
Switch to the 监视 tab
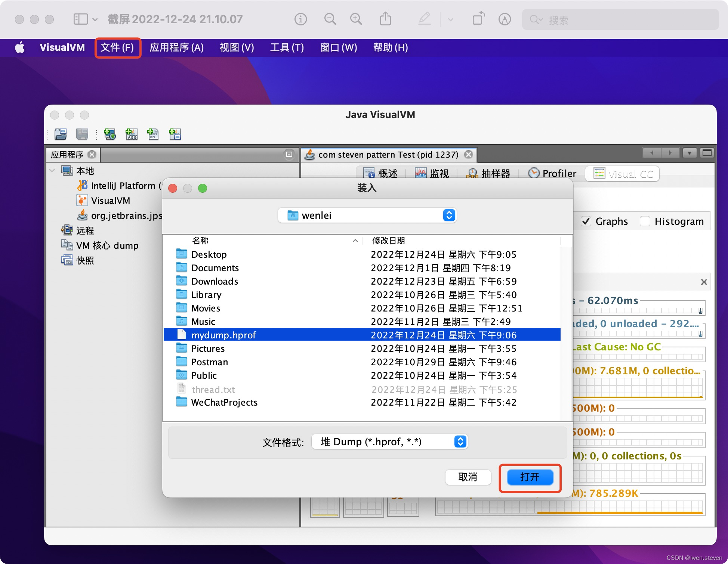(x=432, y=173)
